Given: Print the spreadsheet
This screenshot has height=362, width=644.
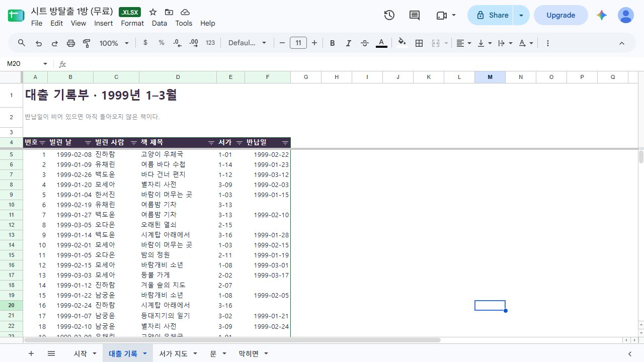Looking at the screenshot, I should point(71,43).
